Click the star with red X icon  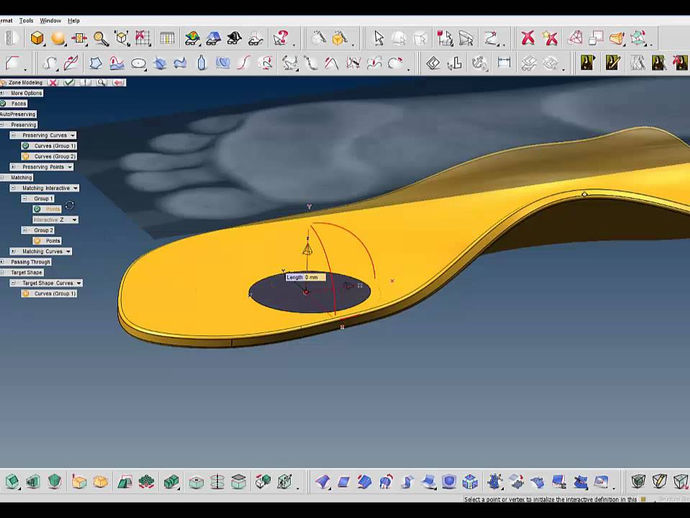[550, 38]
